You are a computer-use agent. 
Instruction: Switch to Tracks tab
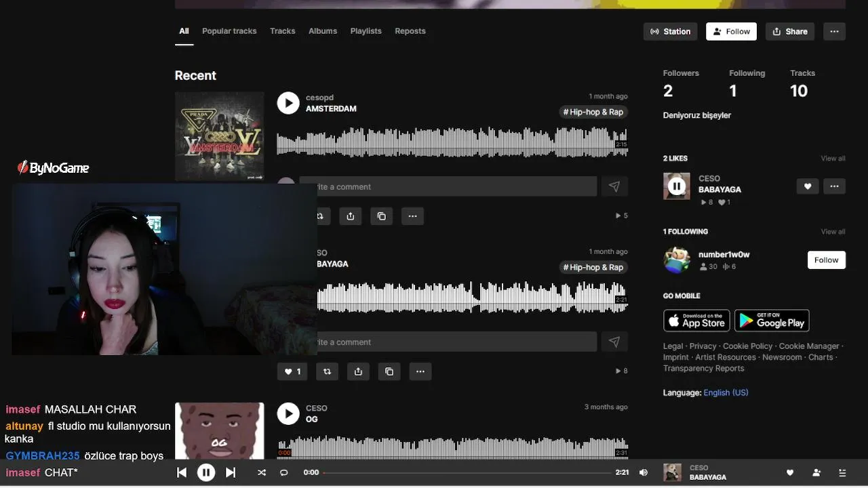[283, 31]
